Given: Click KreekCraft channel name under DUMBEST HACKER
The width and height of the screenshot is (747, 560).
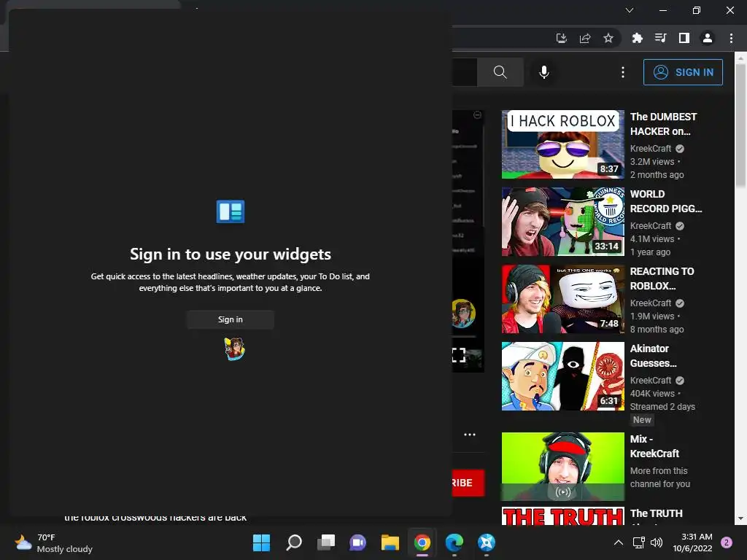Looking at the screenshot, I should 650,149.
